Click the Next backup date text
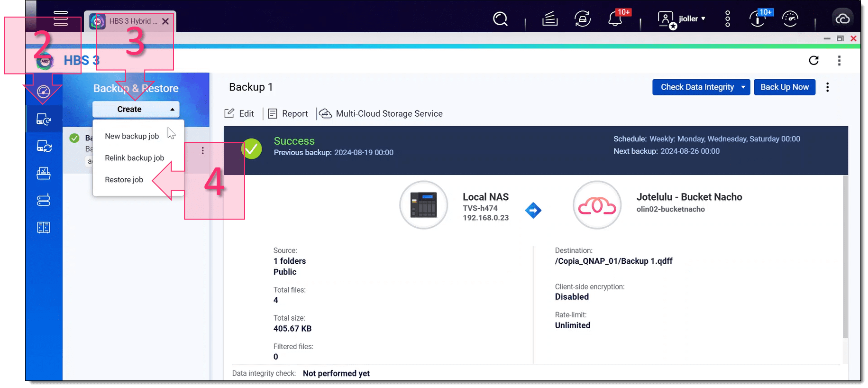This screenshot has height=388, width=868. tap(690, 151)
